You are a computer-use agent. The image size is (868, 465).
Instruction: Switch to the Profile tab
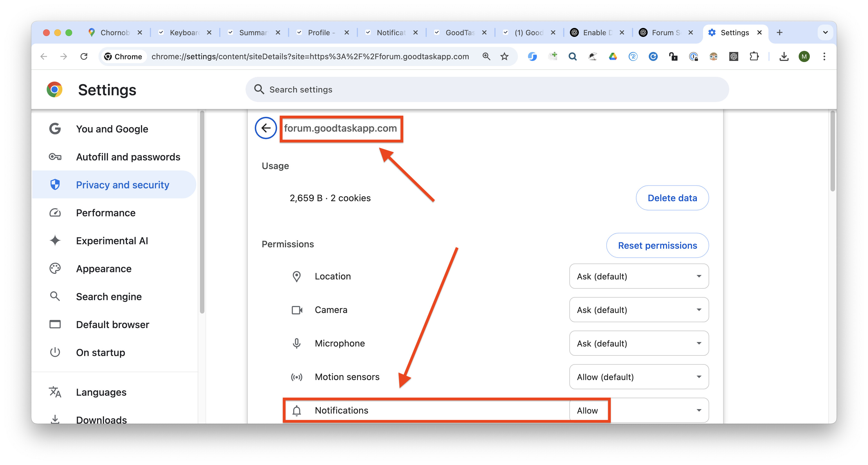322,33
